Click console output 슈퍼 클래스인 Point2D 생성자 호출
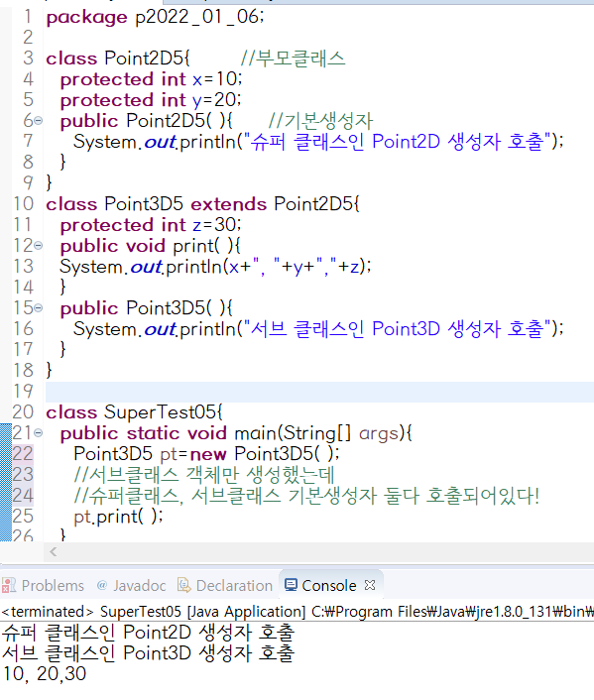Screen dimensions: 594x700 click(148, 633)
